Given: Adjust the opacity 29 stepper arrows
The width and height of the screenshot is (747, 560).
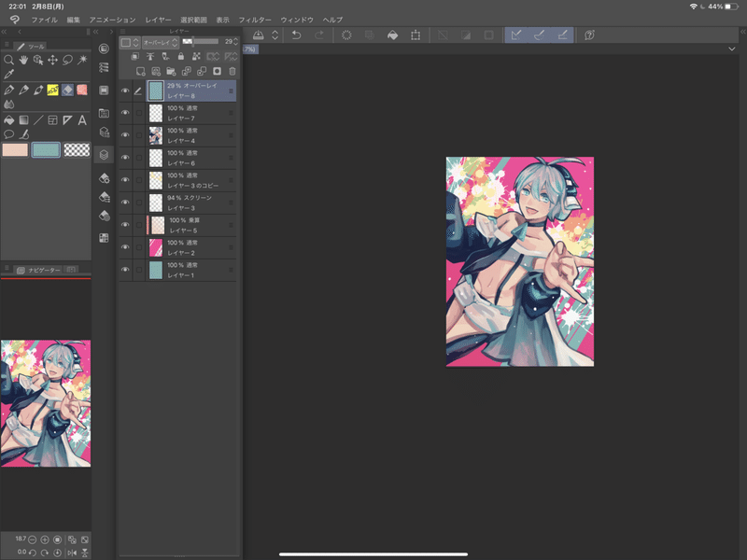Looking at the screenshot, I should click(x=235, y=42).
